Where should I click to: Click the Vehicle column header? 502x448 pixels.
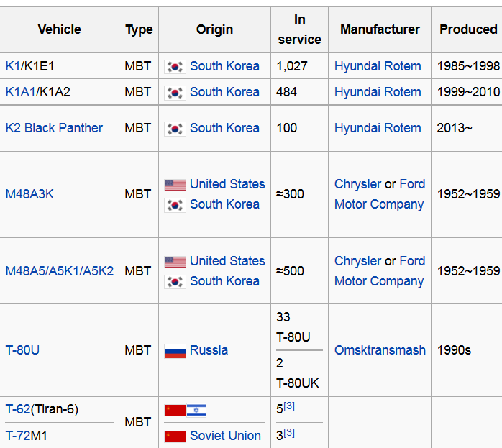click(59, 29)
